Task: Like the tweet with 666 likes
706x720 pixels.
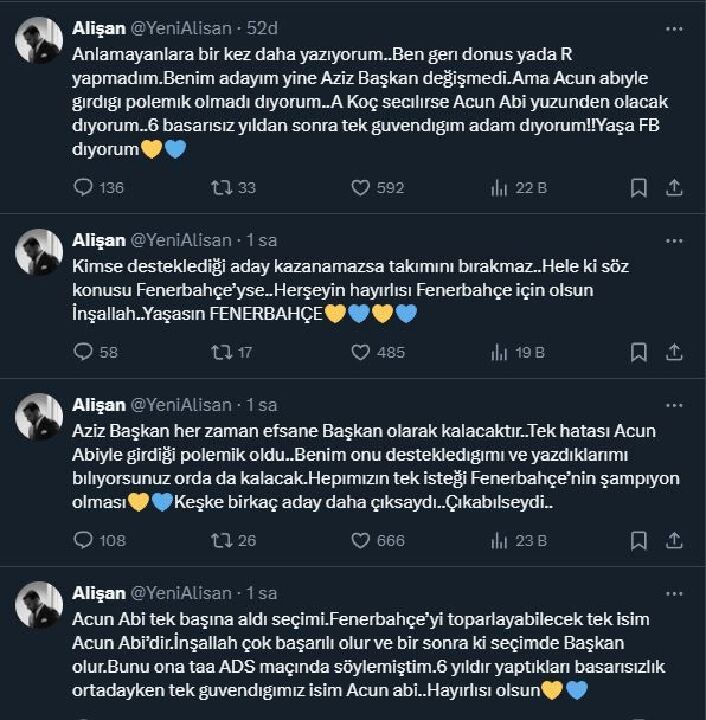Action: 361,540
